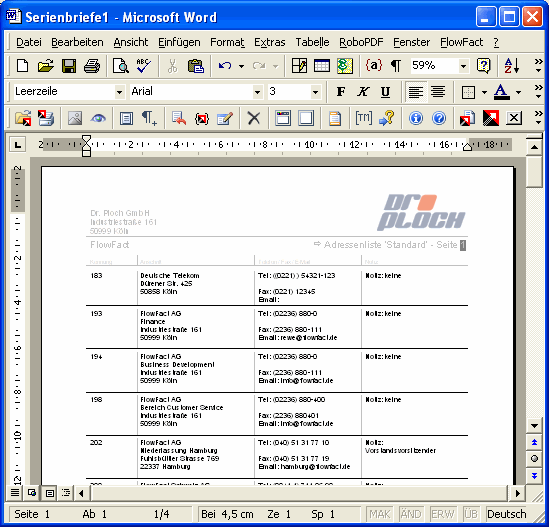Open Tables and Borders toolbar
This screenshot has width=549, height=527.
(x=299, y=65)
